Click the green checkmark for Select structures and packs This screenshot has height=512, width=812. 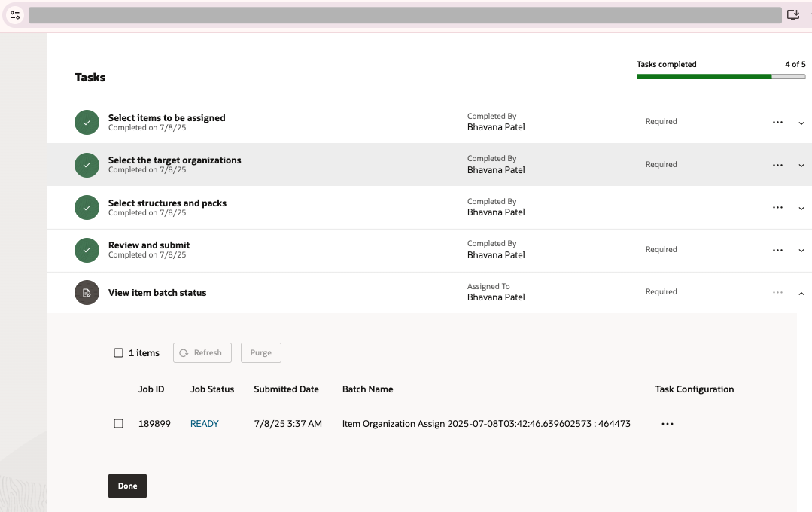point(87,208)
